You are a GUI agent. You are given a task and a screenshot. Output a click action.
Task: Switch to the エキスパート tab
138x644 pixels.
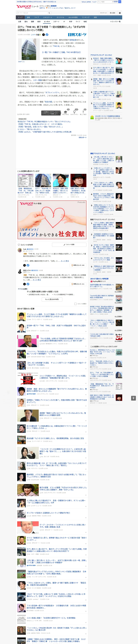click(x=48, y=17)
